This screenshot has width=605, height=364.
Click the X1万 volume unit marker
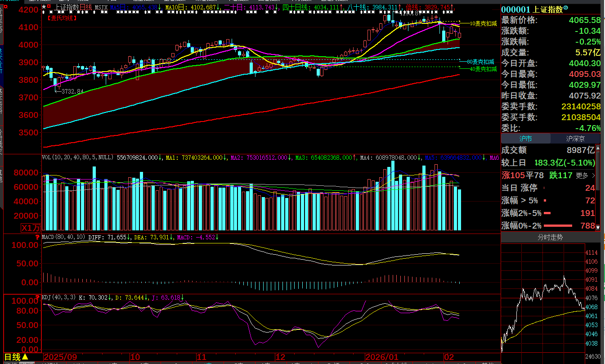click(31, 228)
